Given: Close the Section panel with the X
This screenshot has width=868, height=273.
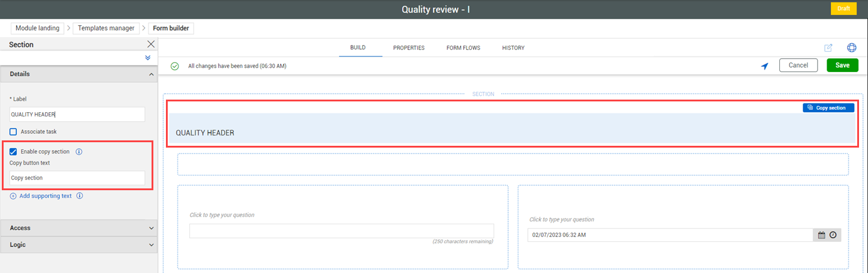Looking at the screenshot, I should pos(151,44).
